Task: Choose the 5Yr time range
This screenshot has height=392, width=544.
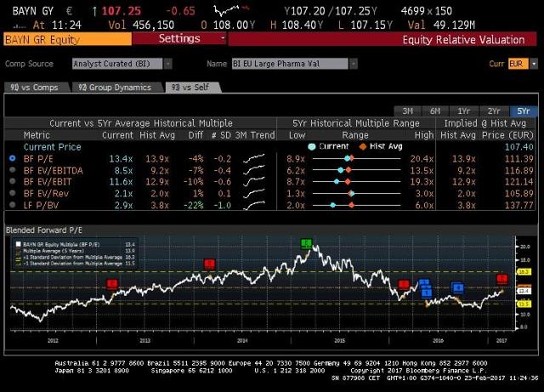Action: 524,111
